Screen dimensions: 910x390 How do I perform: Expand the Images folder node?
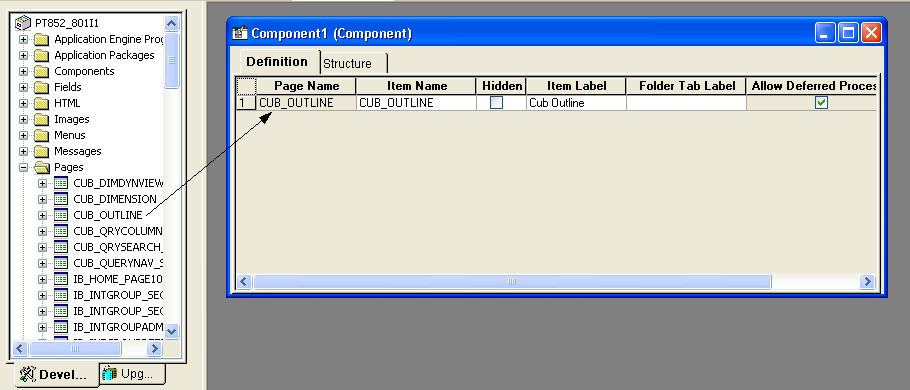tap(23, 120)
